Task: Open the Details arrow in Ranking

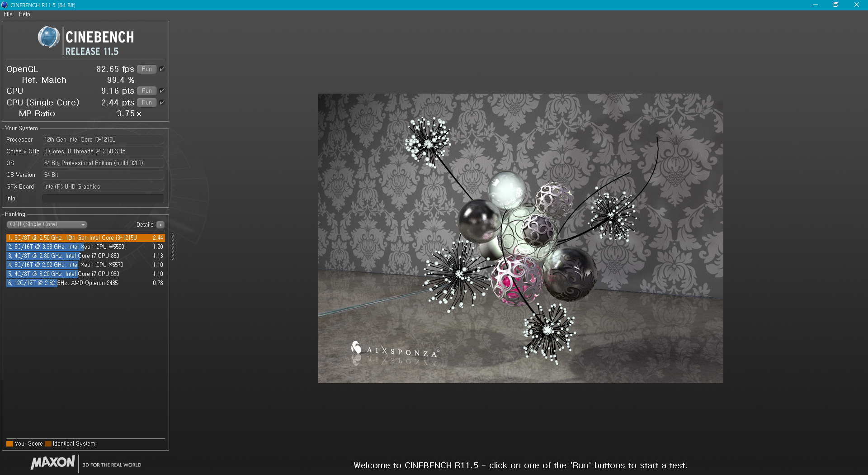Action: 160,225
